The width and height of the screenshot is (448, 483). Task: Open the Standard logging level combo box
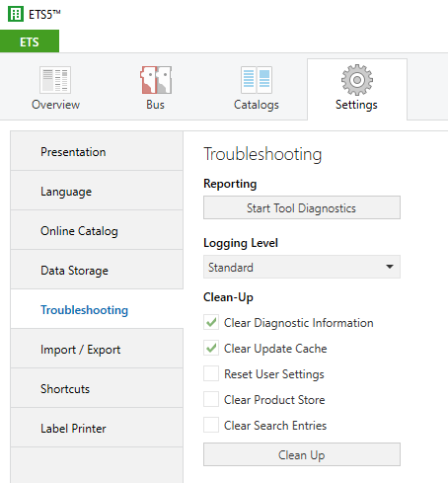tap(302, 267)
